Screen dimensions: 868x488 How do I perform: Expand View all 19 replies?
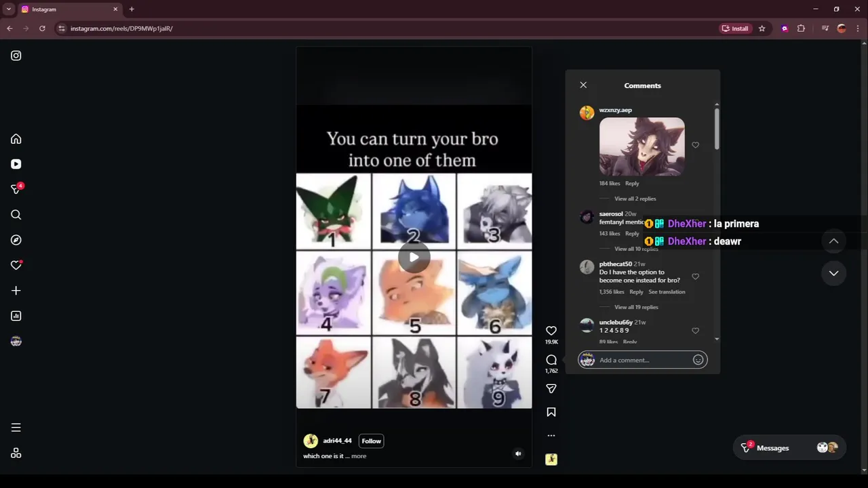click(x=636, y=307)
